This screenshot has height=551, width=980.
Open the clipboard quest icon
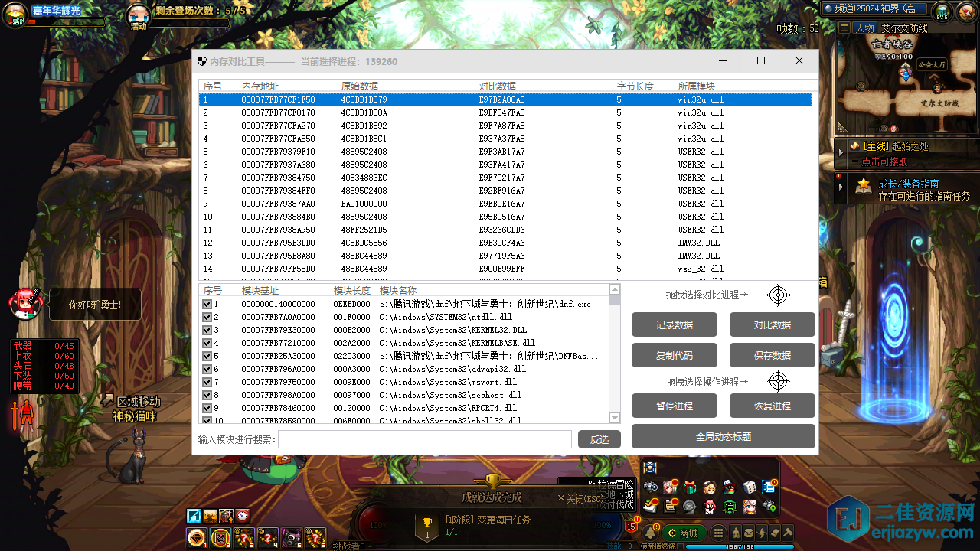[670, 506]
